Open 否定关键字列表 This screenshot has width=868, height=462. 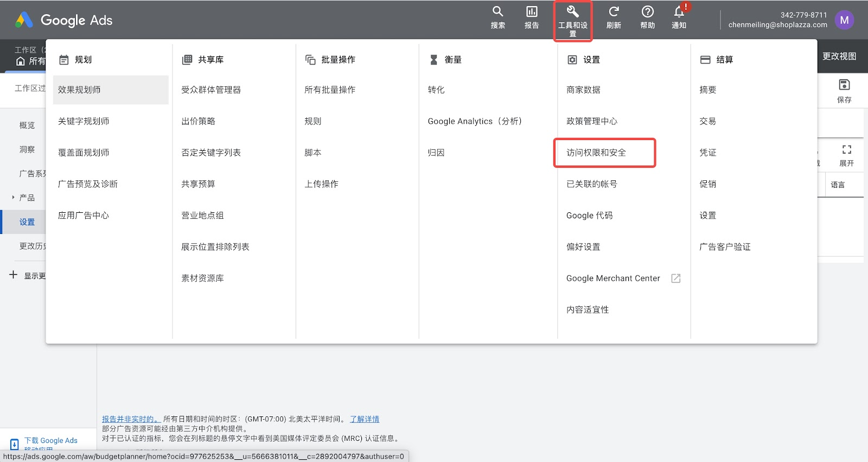pyautogui.click(x=211, y=153)
